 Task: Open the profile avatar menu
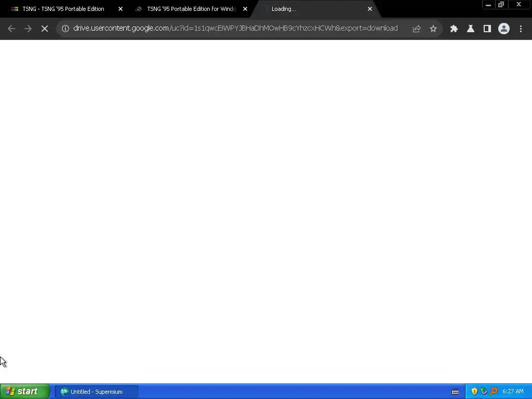[x=504, y=29]
